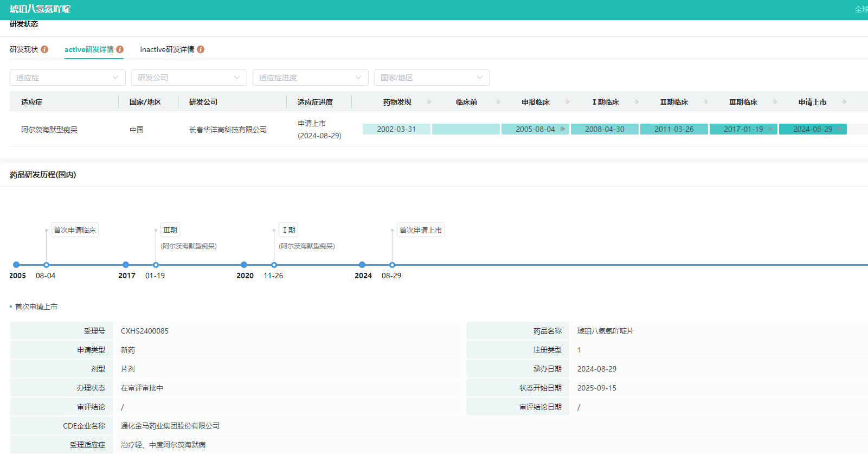Click arrow icon after 药物发现 header
The height and width of the screenshot is (454, 868).
point(429,102)
